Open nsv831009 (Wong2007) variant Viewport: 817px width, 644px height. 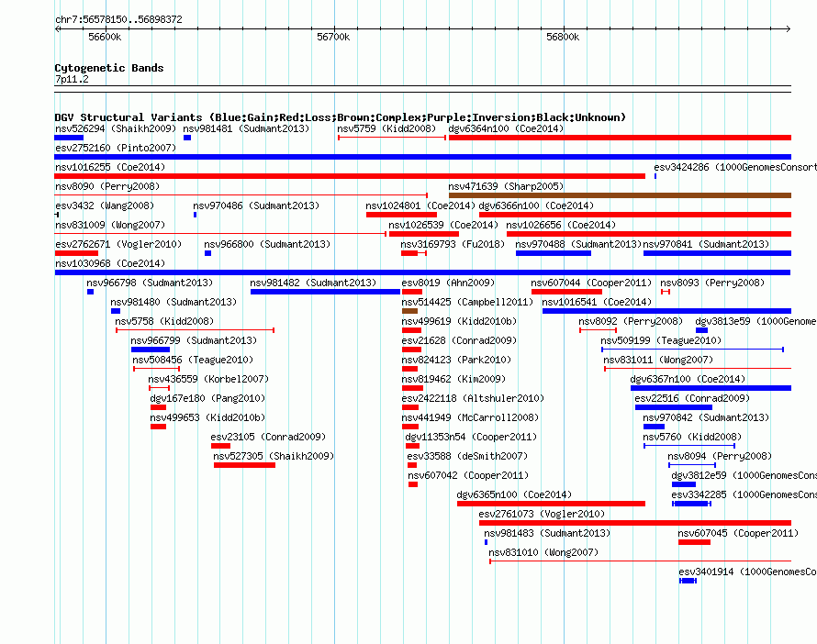(x=110, y=225)
